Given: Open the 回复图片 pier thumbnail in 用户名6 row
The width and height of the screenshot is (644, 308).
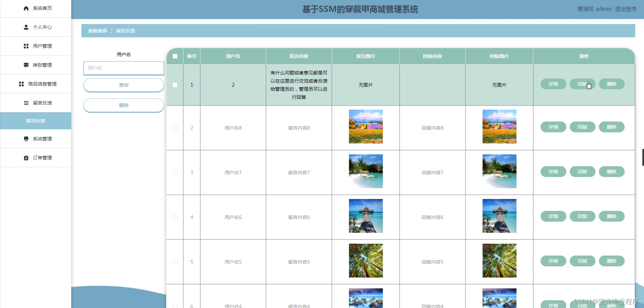Looking at the screenshot, I should tap(499, 216).
